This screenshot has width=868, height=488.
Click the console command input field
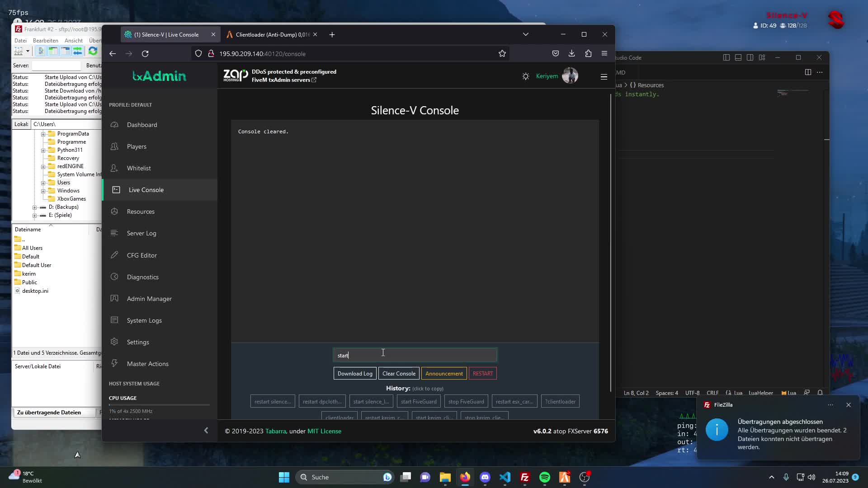[x=414, y=355]
